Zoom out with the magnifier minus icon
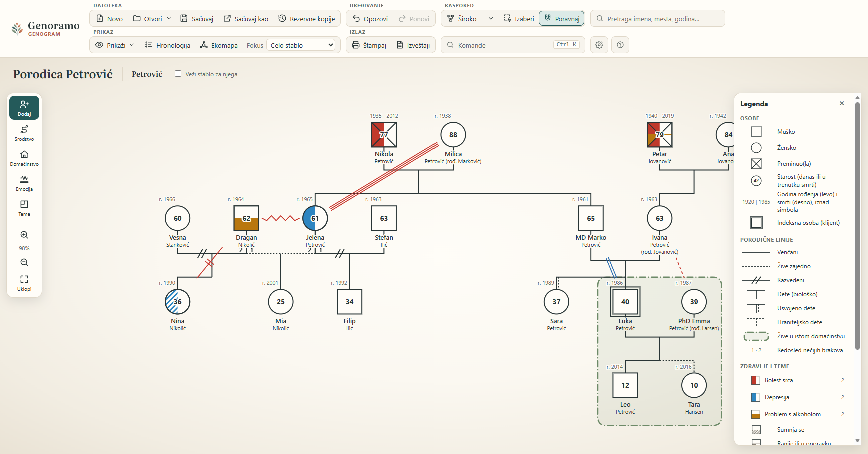Screen dimensions: 868x454 click(24, 262)
